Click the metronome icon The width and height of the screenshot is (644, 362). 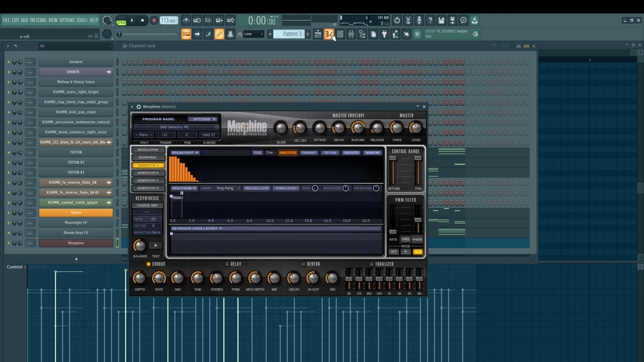click(x=186, y=21)
